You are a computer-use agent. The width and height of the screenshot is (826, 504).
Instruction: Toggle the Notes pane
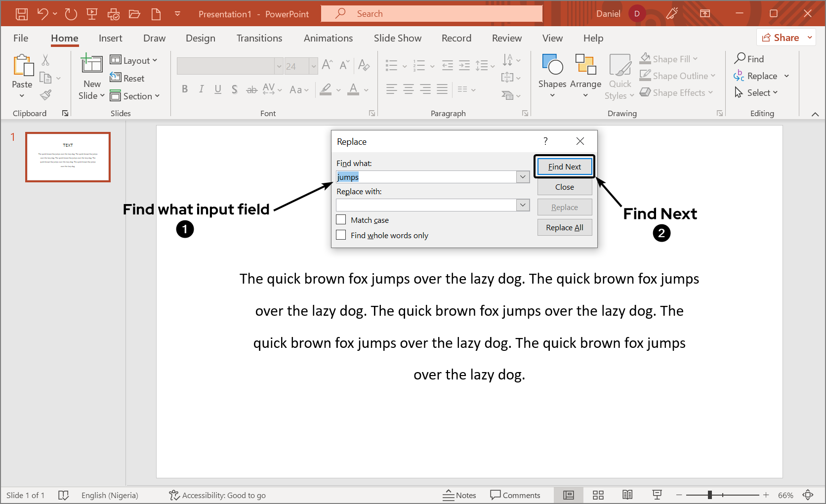[x=459, y=495]
